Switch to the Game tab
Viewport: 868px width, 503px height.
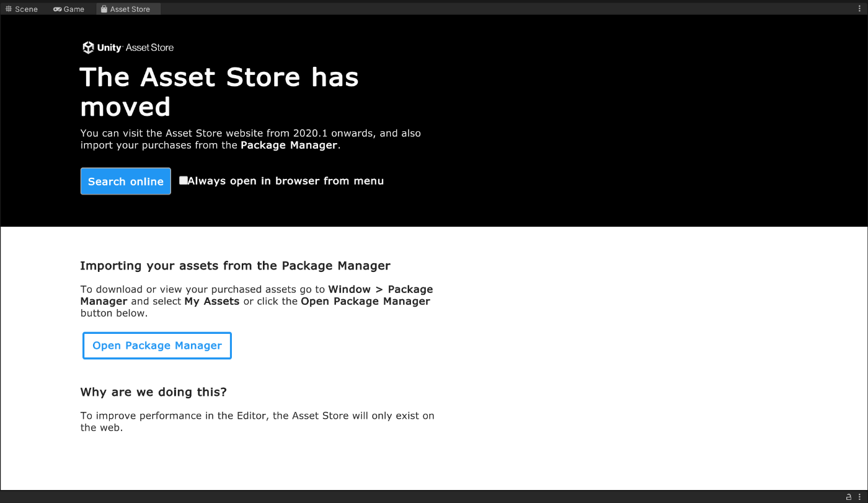(x=69, y=9)
